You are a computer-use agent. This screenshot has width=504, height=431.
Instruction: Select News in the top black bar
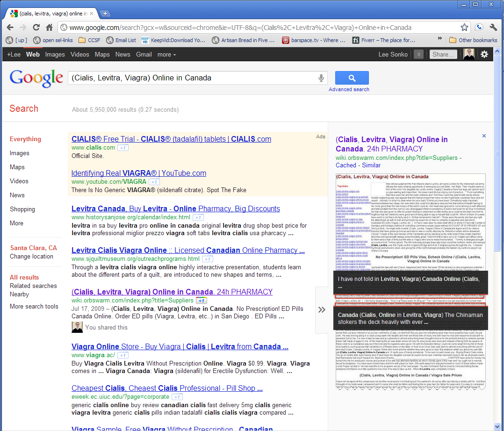coord(123,55)
